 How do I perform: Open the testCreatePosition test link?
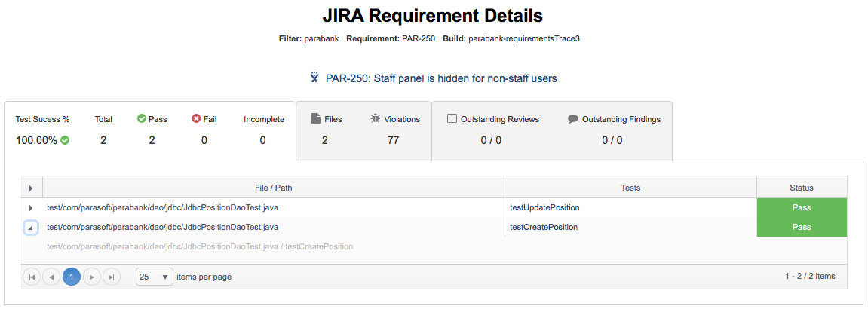pyautogui.click(x=544, y=227)
